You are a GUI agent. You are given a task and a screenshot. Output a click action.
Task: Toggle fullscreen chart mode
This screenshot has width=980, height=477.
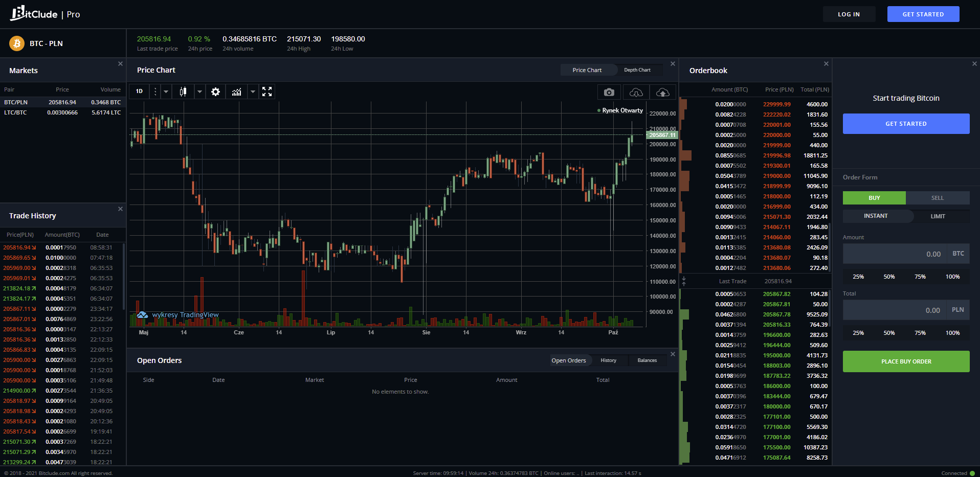point(267,92)
